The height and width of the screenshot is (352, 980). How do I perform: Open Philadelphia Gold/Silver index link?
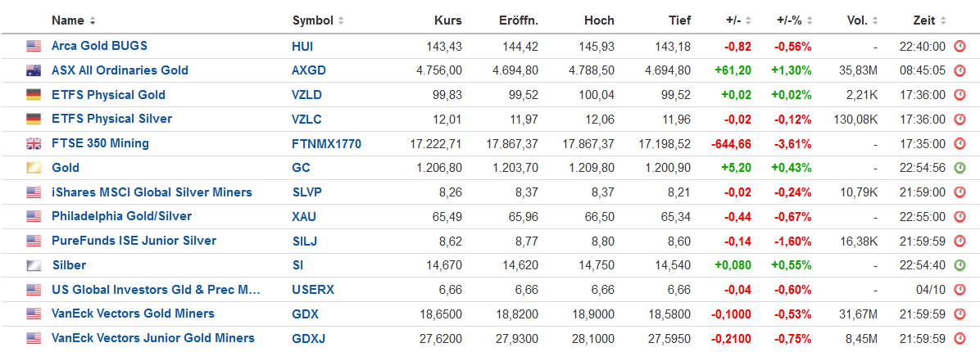pos(122,217)
